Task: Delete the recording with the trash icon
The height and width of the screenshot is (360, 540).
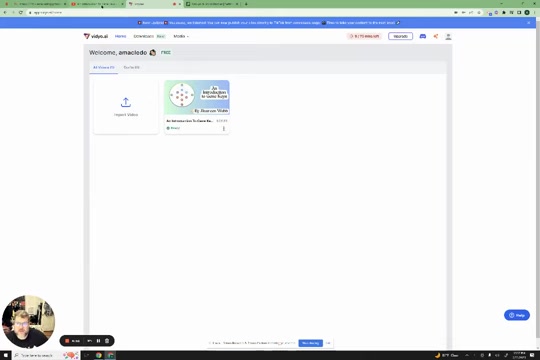Action: coord(107,341)
